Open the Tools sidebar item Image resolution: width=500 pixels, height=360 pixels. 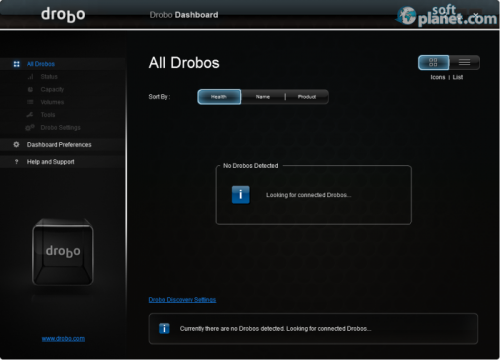pyautogui.click(x=48, y=115)
